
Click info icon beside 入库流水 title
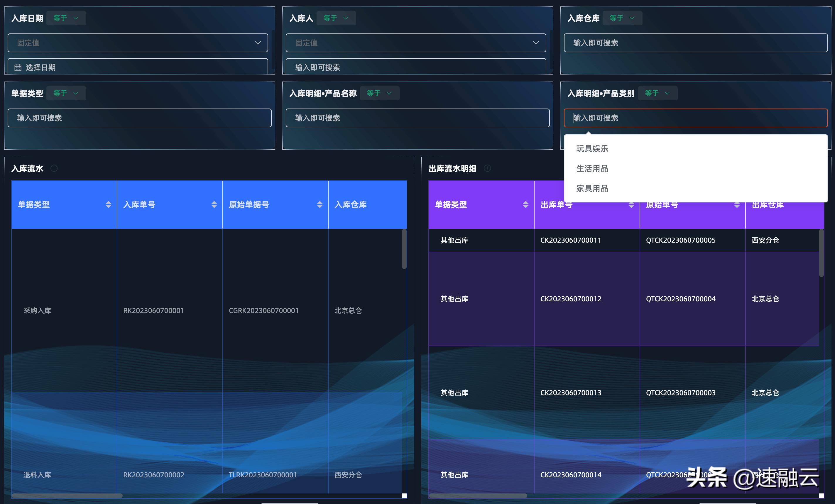coord(54,168)
